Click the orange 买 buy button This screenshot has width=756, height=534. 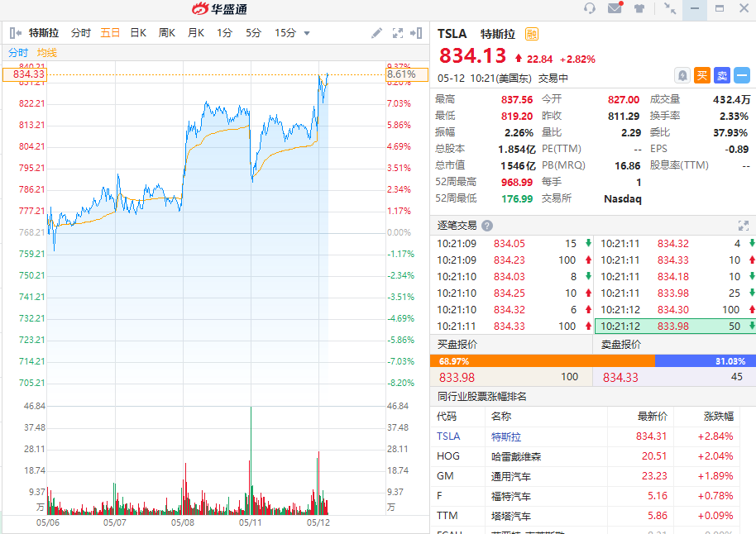tap(702, 76)
